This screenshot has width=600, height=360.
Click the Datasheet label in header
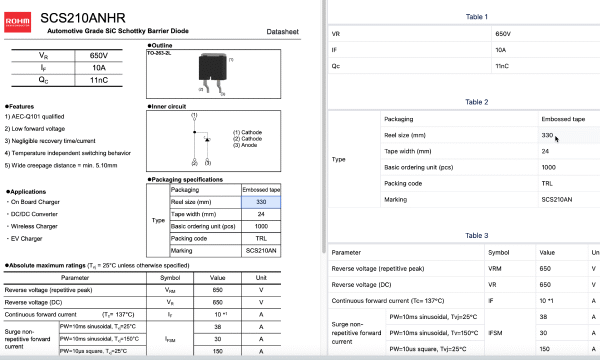(282, 32)
